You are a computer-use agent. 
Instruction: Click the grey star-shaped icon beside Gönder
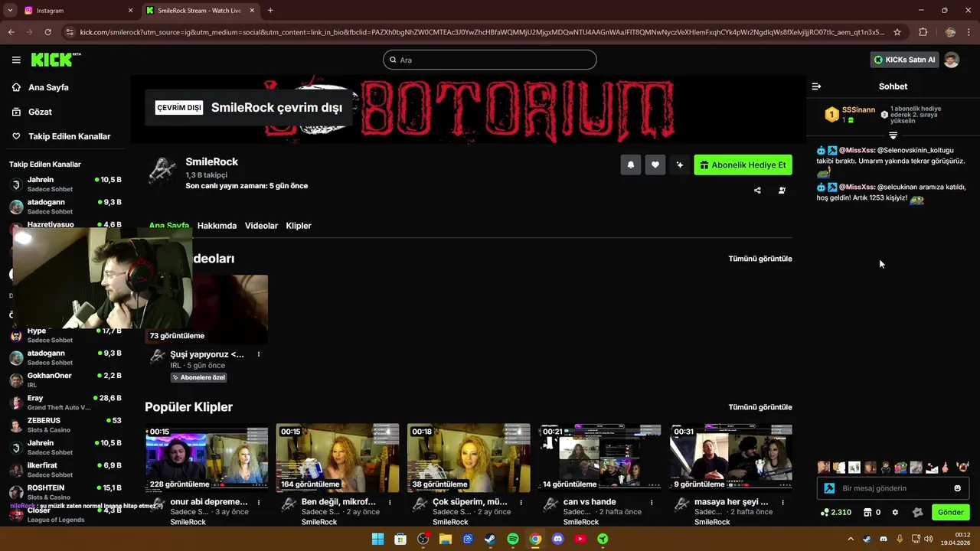[x=918, y=512]
